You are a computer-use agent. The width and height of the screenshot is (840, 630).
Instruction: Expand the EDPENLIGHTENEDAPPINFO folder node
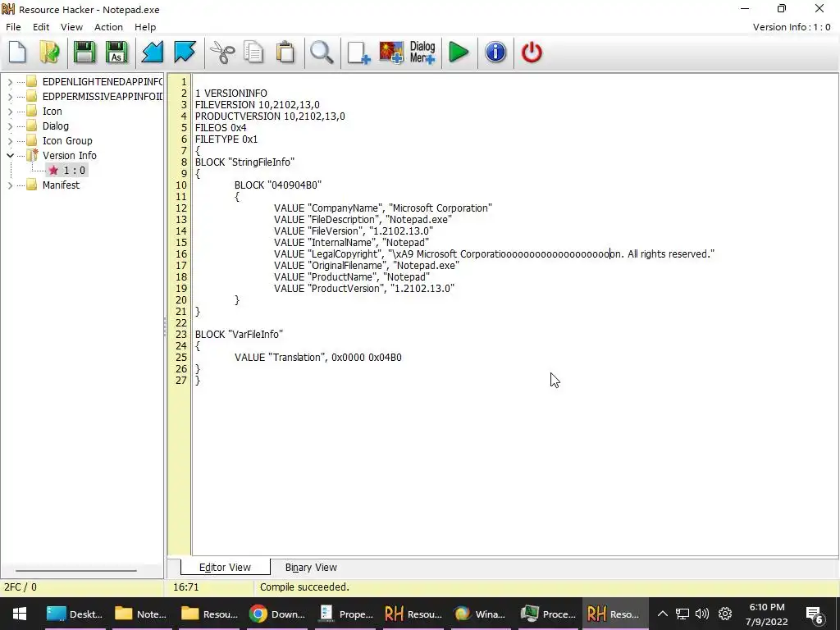tap(10, 82)
